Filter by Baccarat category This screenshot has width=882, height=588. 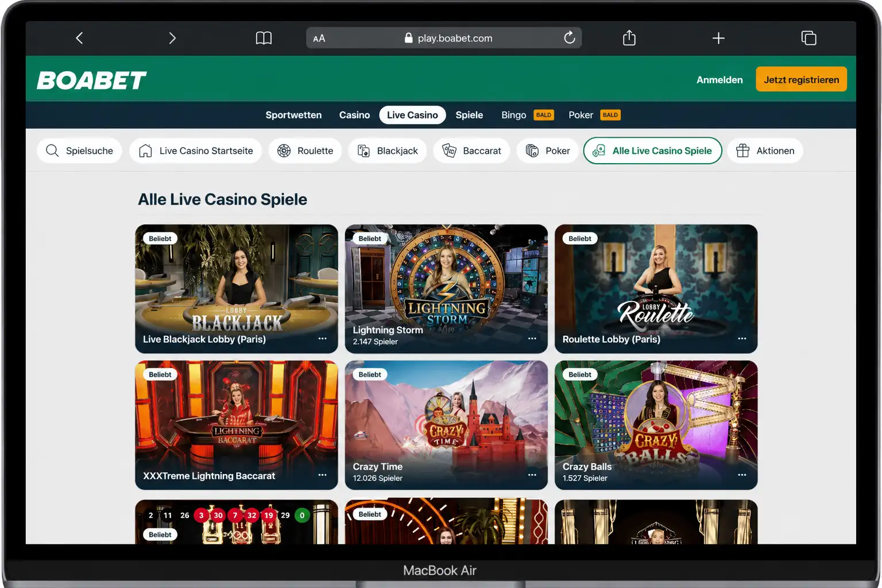(471, 150)
